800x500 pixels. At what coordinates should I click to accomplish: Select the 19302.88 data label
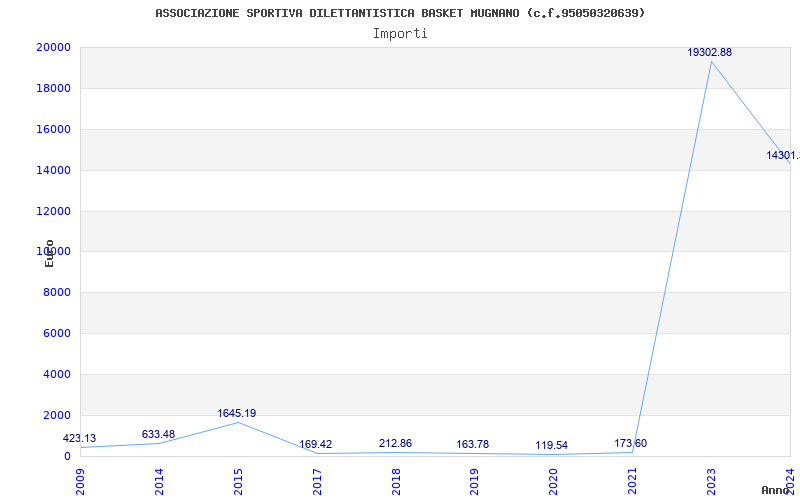point(709,52)
